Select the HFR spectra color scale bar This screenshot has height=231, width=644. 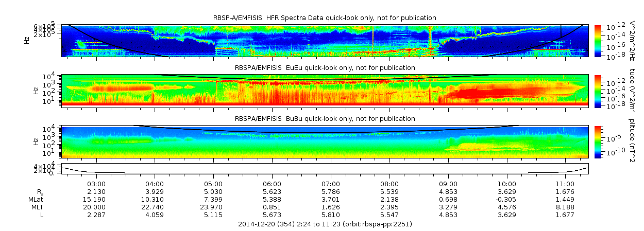click(x=598, y=40)
